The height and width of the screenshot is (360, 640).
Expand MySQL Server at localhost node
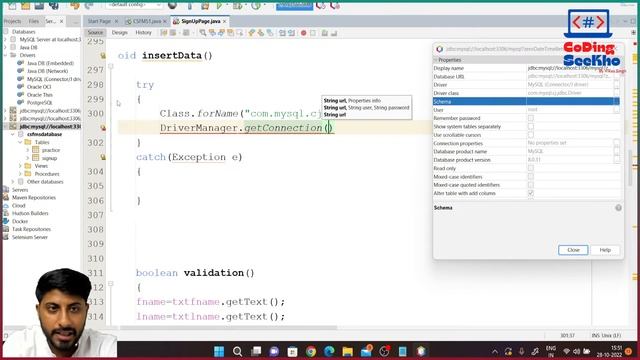(x=6, y=39)
